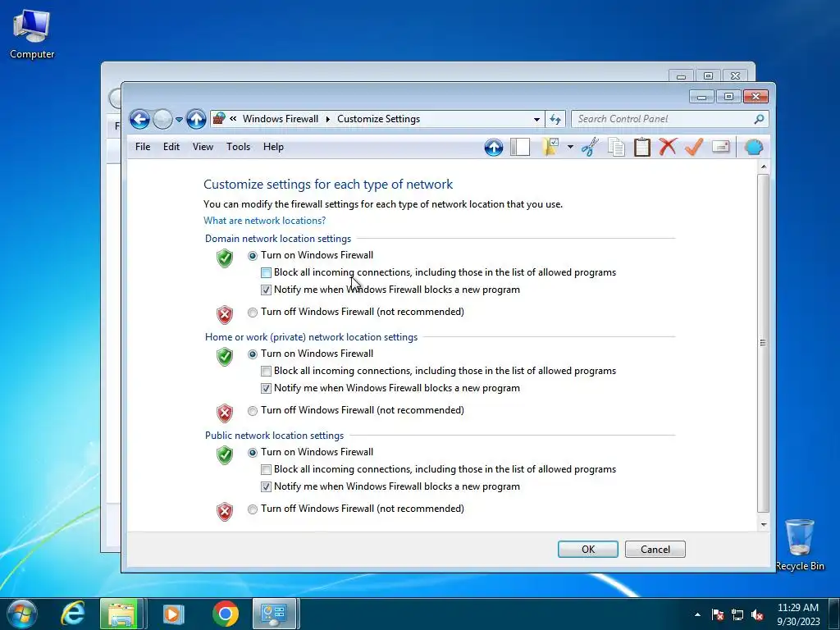Open the Tools menu
Viewport: 840px width, 630px height.
point(239,147)
